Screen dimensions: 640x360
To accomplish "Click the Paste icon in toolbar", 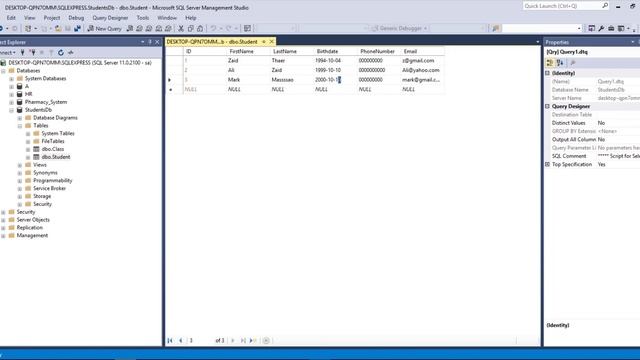I will pos(200,28).
